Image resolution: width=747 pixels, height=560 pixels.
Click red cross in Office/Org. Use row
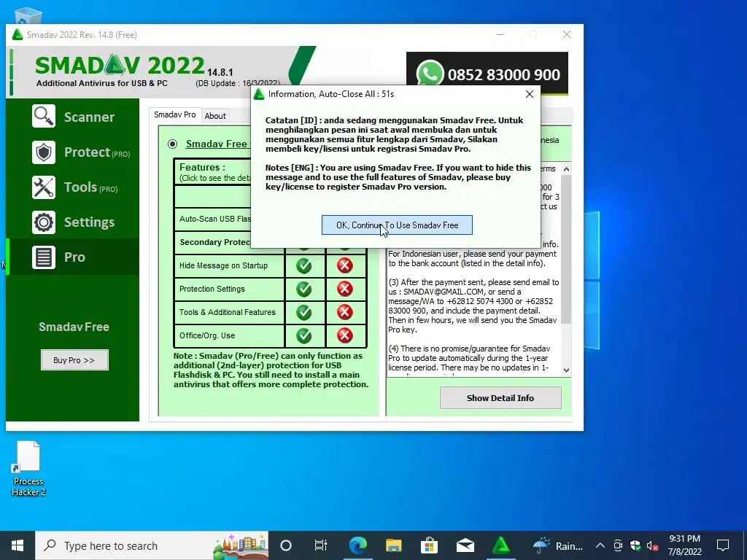click(x=345, y=335)
